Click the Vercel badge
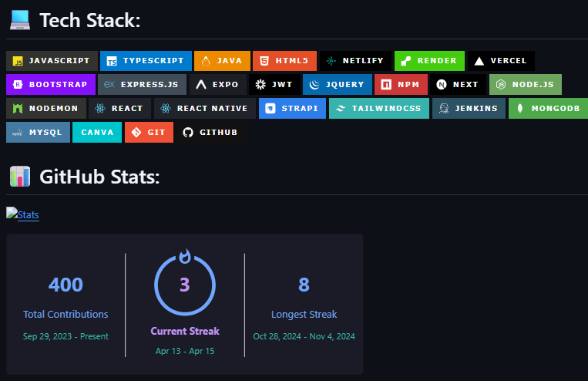 [501, 61]
